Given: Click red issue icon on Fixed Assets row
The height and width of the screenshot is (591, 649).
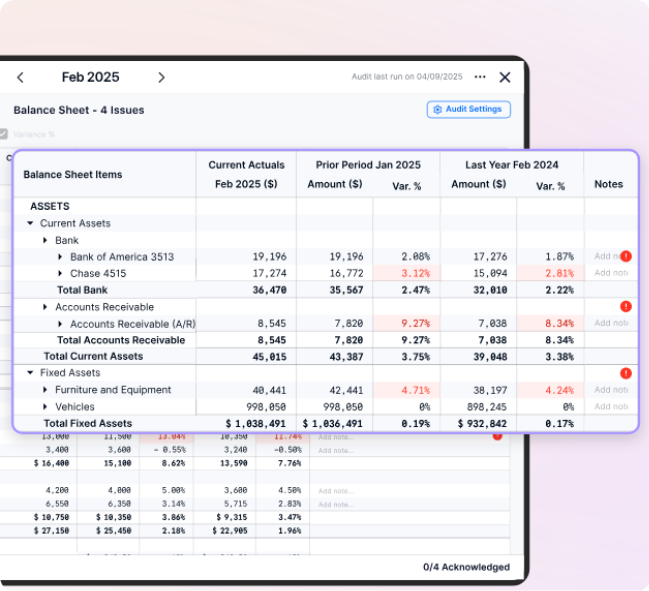Looking at the screenshot, I should click(625, 373).
